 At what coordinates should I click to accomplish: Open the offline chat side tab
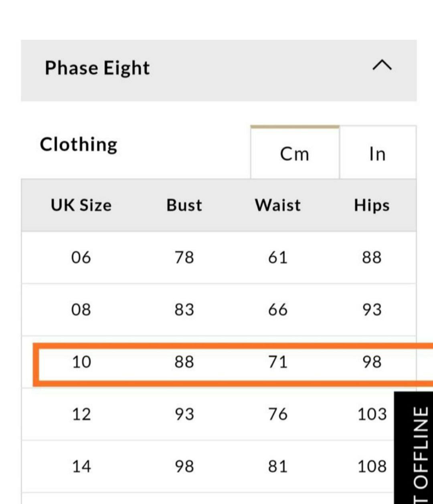point(414,448)
